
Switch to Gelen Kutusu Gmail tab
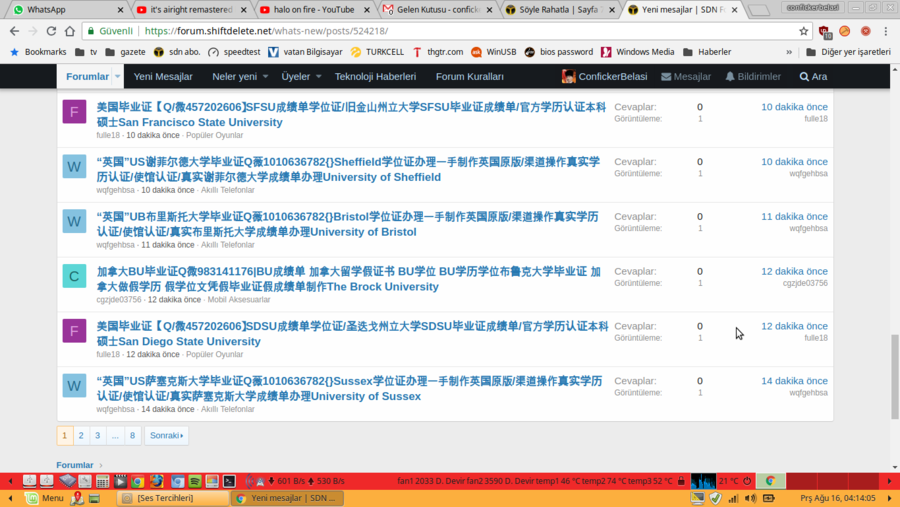pos(436,10)
